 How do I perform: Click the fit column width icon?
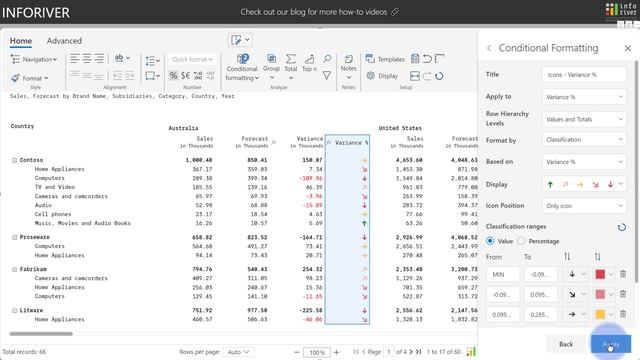coord(415,76)
